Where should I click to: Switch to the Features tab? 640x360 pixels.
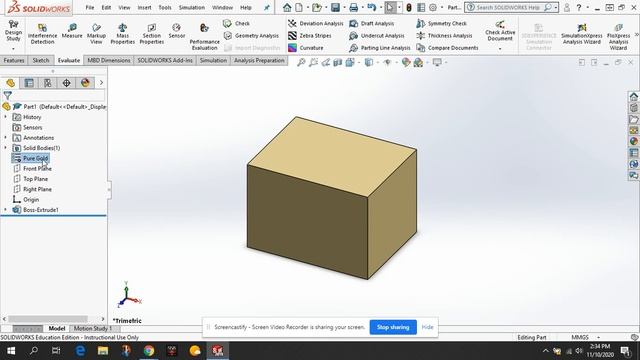[x=14, y=60]
